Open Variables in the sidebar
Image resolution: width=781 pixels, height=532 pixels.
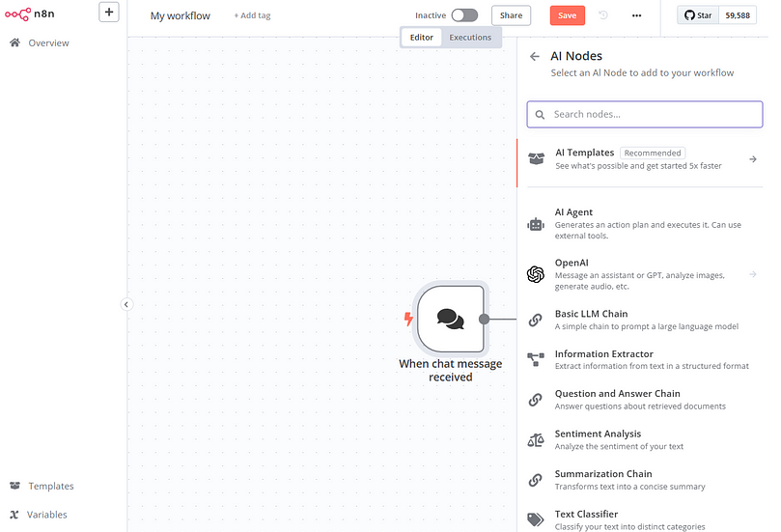pos(46,515)
